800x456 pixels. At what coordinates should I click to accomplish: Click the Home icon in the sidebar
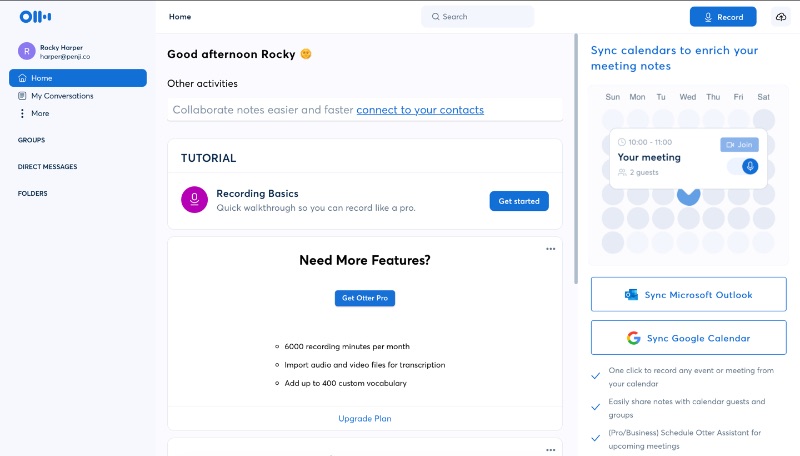pos(22,78)
